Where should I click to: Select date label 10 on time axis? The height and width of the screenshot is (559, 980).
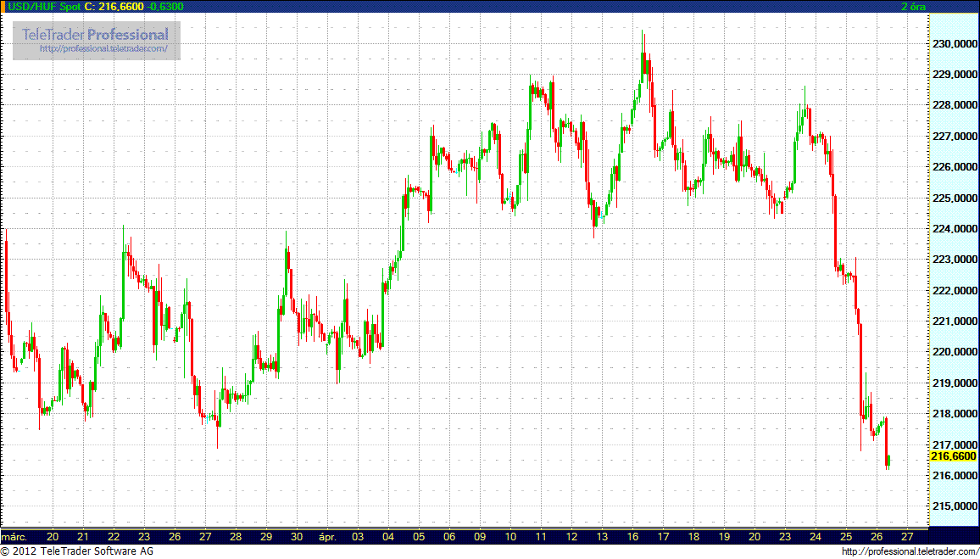pos(510,537)
